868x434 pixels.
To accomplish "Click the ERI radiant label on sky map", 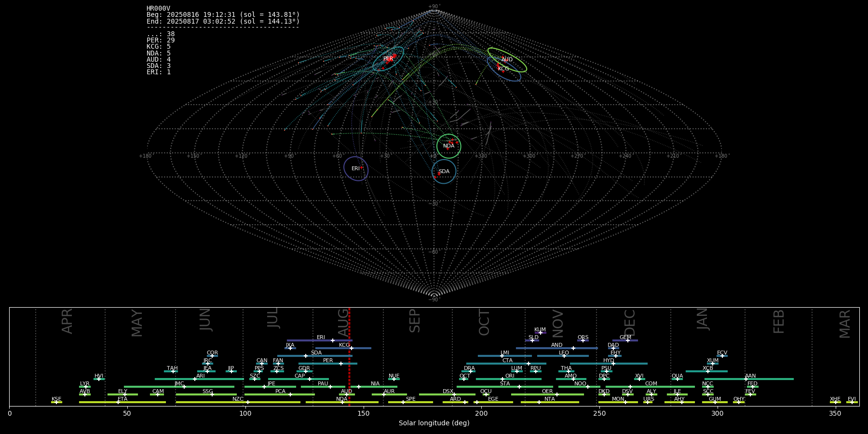I will pos(355,169).
